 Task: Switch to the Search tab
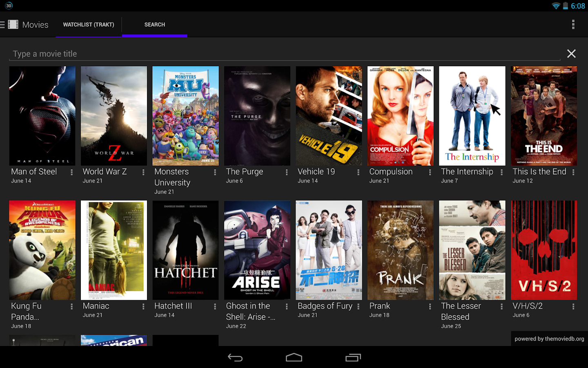pos(155,25)
